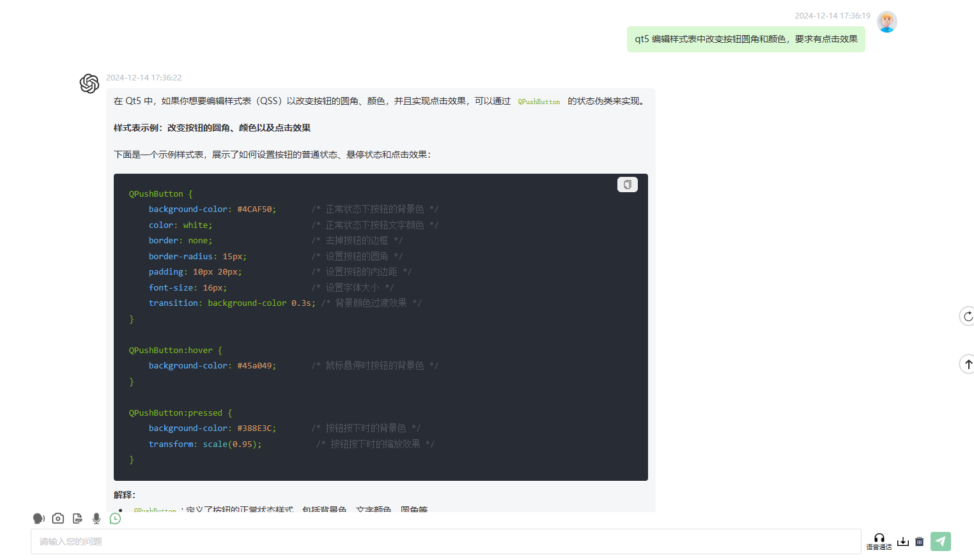974x560 pixels.
Task: Click the green user message bubble
Action: [x=746, y=39]
